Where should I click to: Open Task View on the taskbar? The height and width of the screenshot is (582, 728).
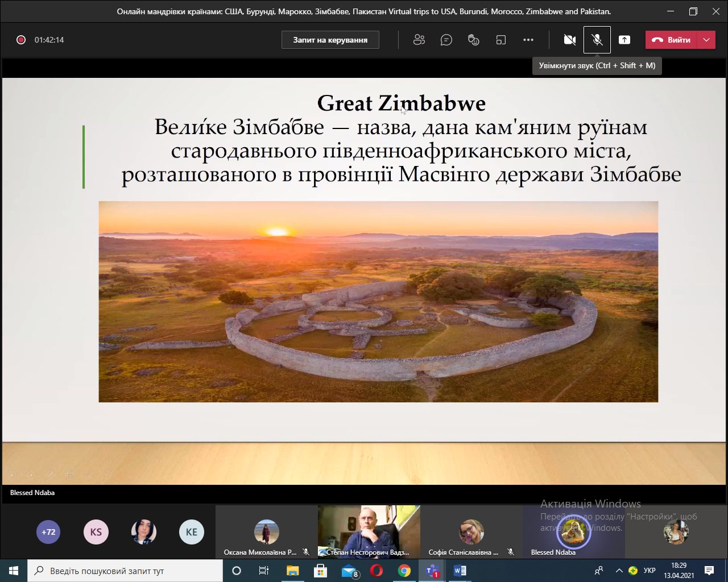264,571
